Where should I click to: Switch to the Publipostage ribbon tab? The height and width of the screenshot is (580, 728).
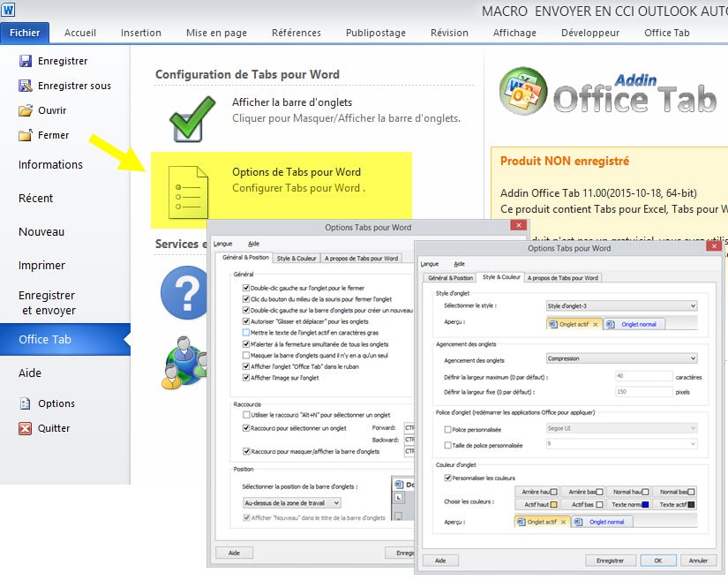point(376,33)
